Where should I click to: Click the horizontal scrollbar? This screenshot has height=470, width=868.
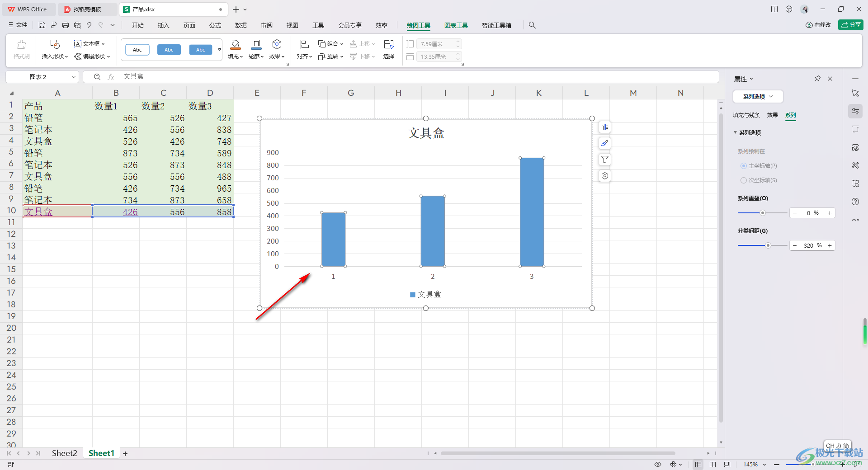coord(557,453)
